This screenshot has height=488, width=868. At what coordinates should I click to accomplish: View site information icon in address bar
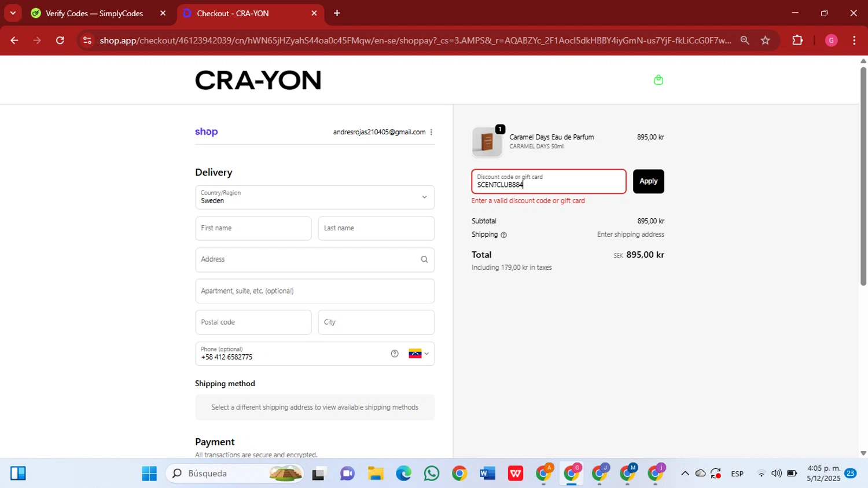click(87, 41)
